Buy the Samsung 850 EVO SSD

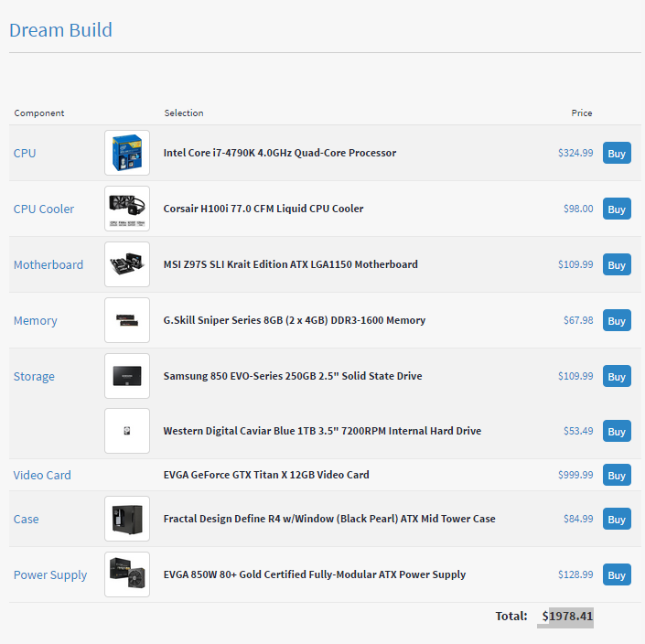pyautogui.click(x=617, y=376)
